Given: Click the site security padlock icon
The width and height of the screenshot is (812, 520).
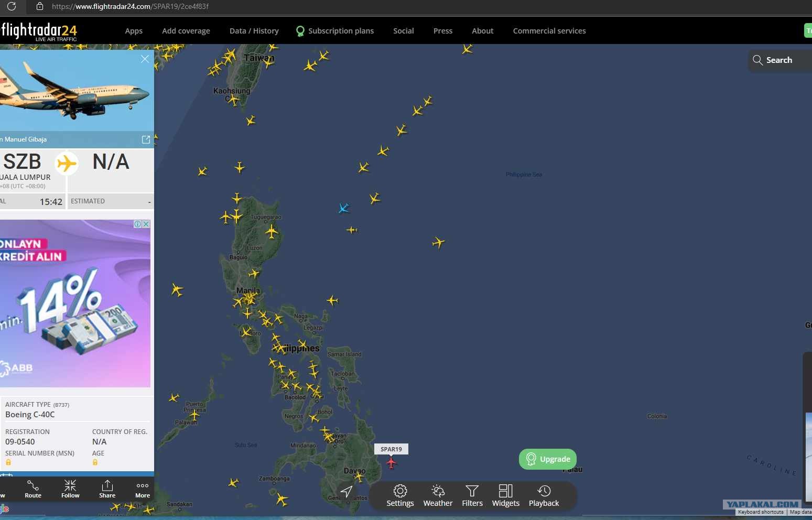Looking at the screenshot, I should (x=39, y=6).
